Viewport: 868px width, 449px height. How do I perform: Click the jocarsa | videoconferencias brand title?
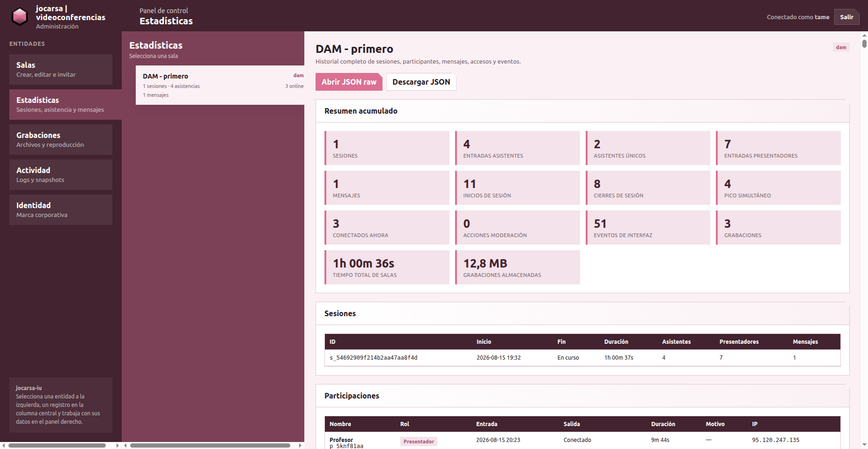tap(71, 13)
